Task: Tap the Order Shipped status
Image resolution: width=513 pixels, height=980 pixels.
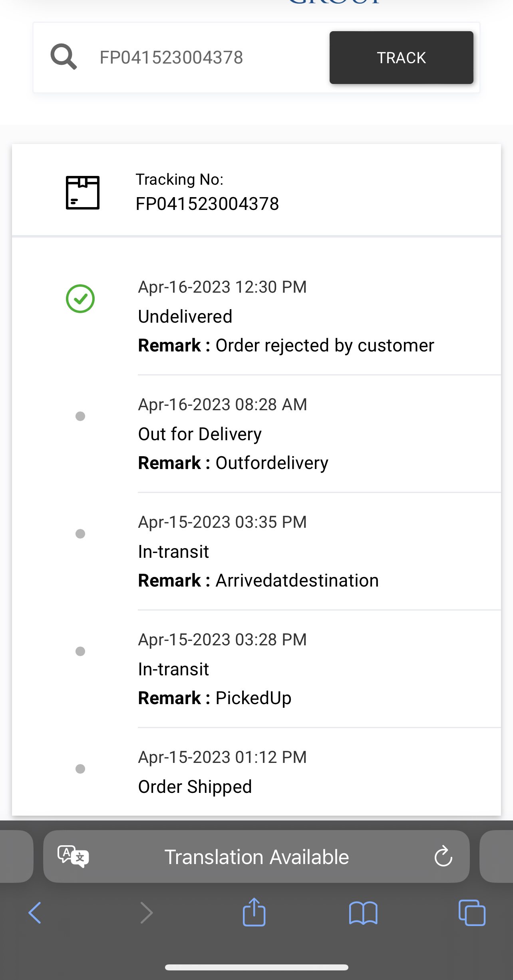Action: point(195,787)
